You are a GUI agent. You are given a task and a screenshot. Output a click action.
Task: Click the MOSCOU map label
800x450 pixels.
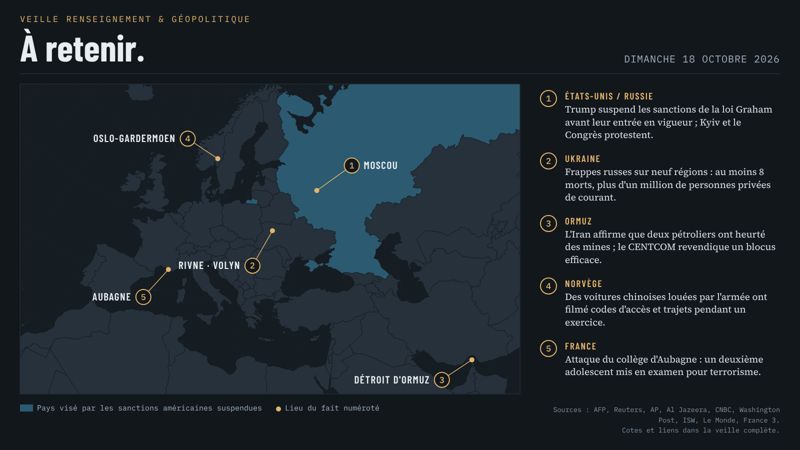coord(380,165)
